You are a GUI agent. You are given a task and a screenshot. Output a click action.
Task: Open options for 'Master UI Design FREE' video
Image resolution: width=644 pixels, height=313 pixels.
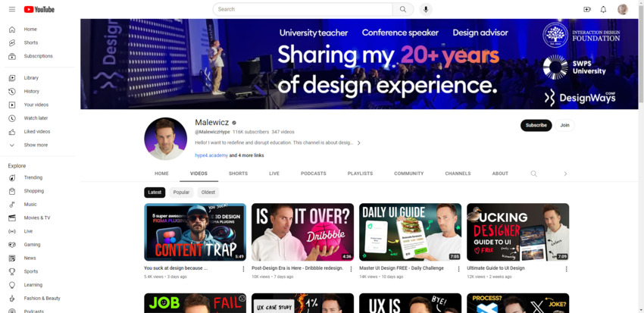point(459,269)
